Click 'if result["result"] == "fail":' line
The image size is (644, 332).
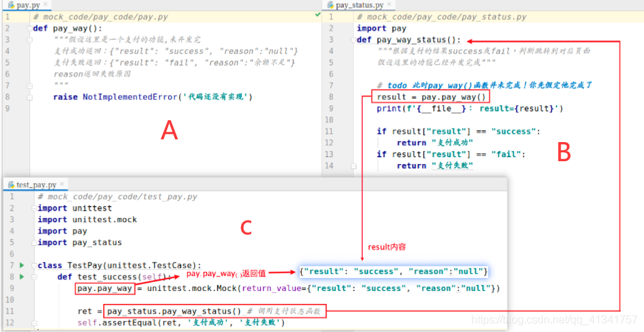pyautogui.click(x=451, y=154)
